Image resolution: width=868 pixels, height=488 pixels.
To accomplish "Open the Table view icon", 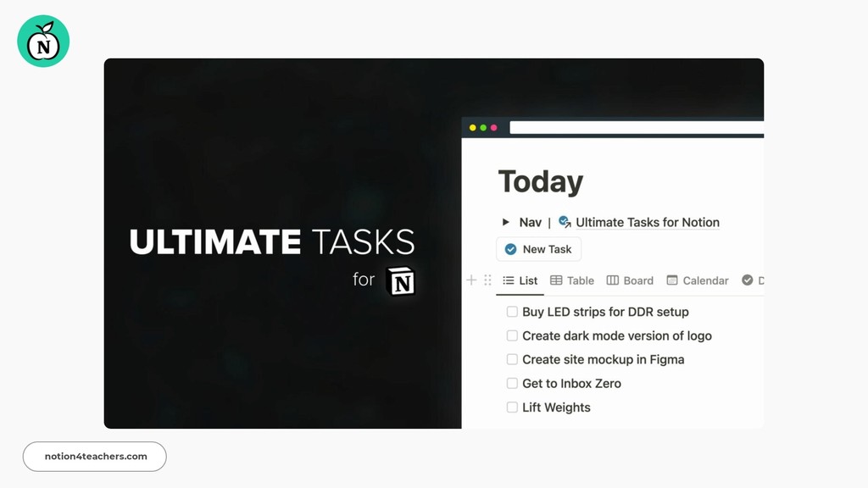I will 555,280.
